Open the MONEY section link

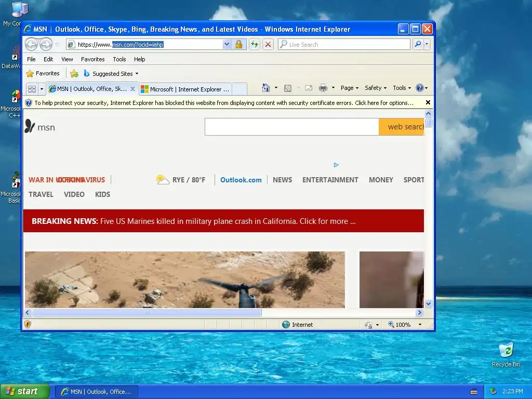(x=381, y=180)
